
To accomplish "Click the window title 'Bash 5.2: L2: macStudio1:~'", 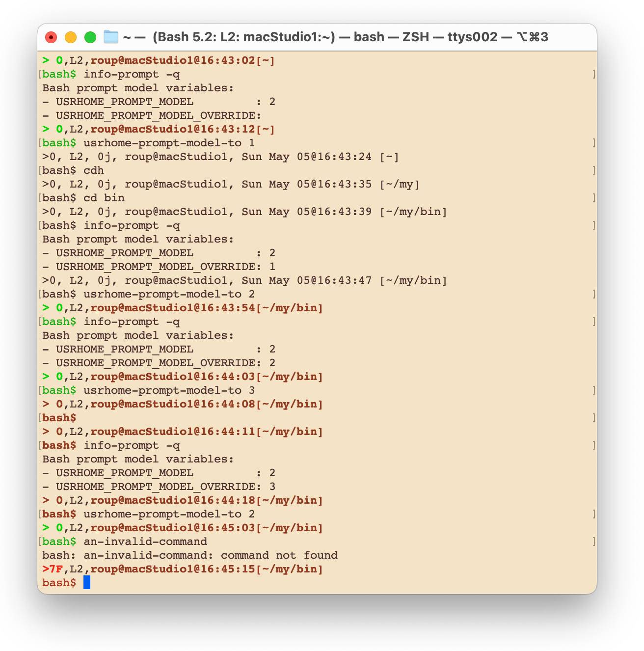I will pyautogui.click(x=244, y=37).
